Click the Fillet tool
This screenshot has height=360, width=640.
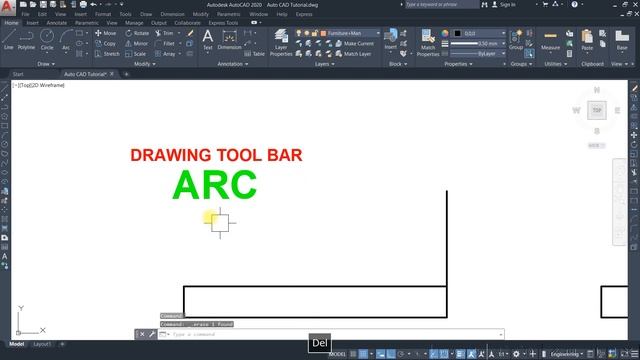point(165,43)
